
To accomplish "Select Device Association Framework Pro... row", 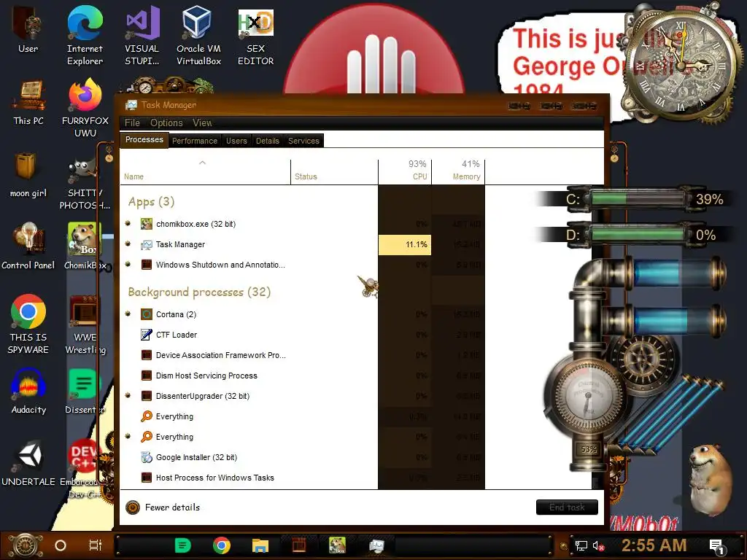I will click(x=303, y=355).
